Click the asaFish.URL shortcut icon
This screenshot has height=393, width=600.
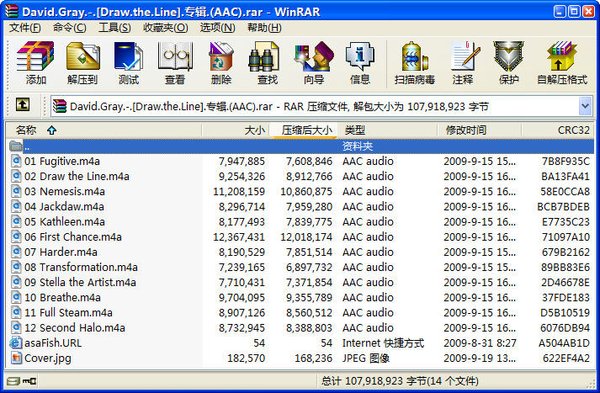pyautogui.click(x=16, y=343)
